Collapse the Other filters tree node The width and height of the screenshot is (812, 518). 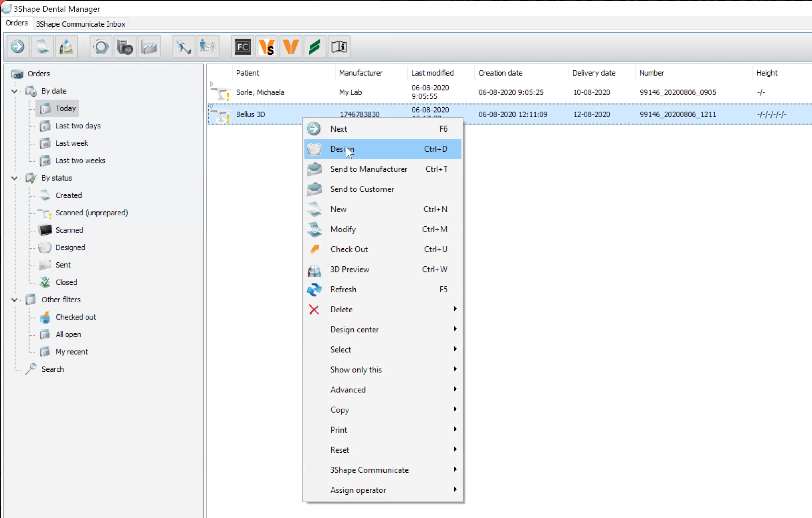point(14,300)
